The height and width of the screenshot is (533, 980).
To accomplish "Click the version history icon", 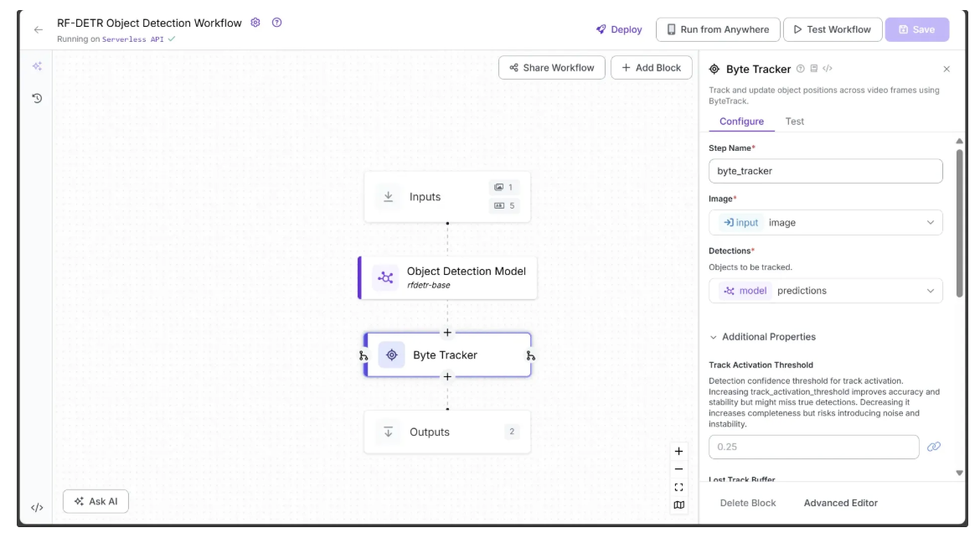I will (x=37, y=98).
